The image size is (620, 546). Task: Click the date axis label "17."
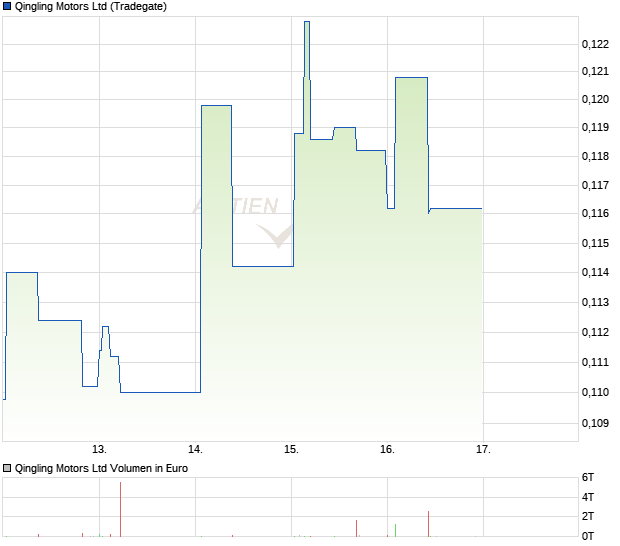[x=483, y=450]
